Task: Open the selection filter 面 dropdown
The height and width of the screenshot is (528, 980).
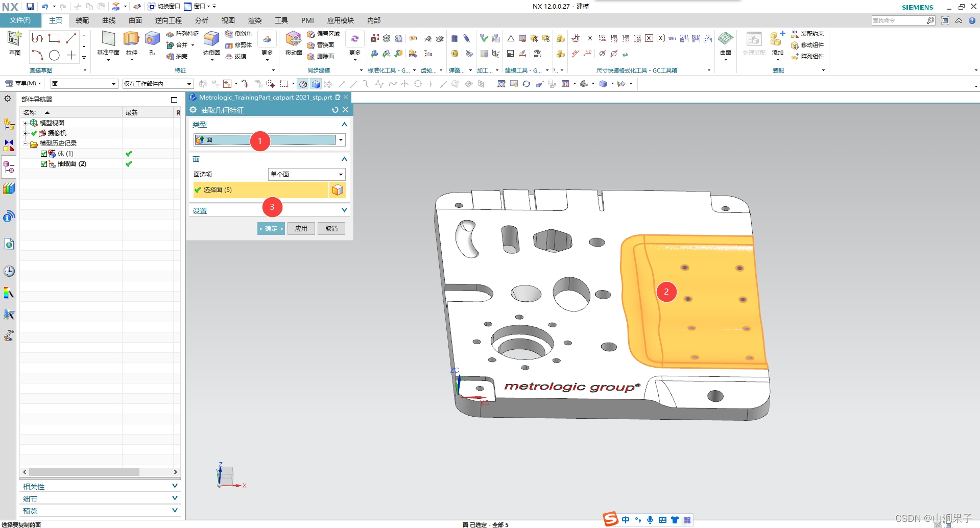Action: point(84,84)
